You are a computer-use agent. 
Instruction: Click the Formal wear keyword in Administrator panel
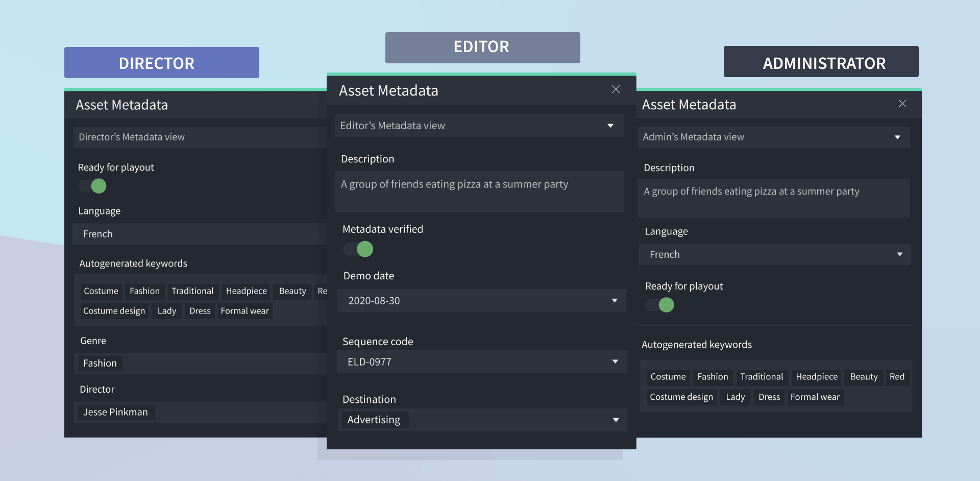tap(815, 397)
